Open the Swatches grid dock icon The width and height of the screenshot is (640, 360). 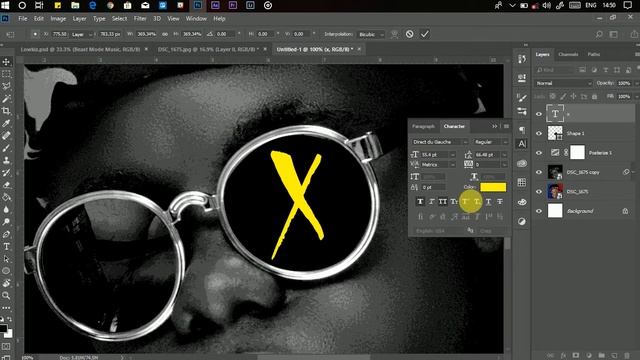click(x=522, y=182)
